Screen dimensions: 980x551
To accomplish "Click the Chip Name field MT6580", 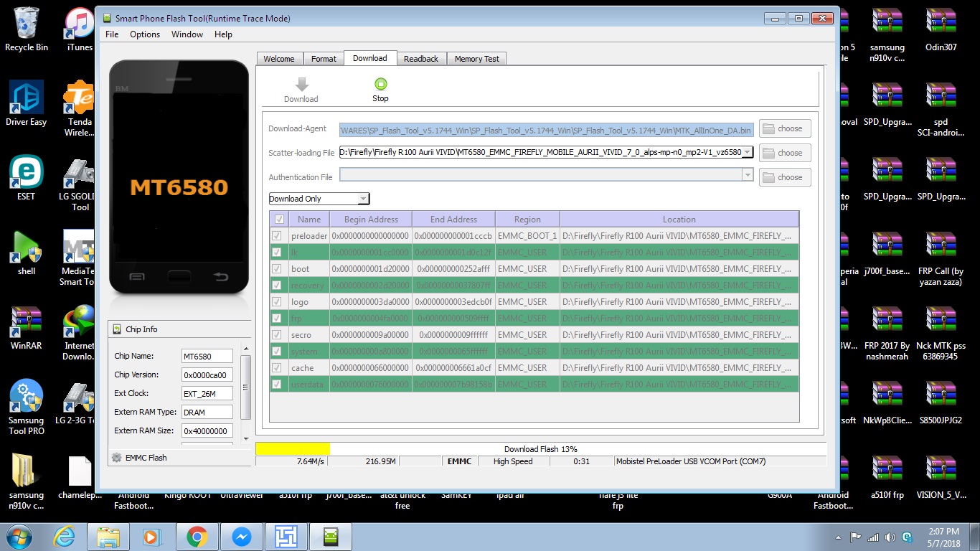I will point(207,356).
